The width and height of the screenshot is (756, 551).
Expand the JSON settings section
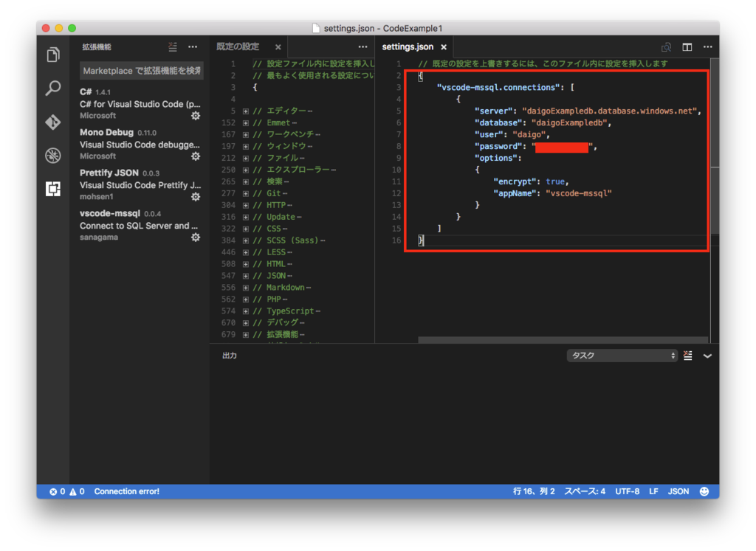tap(246, 276)
